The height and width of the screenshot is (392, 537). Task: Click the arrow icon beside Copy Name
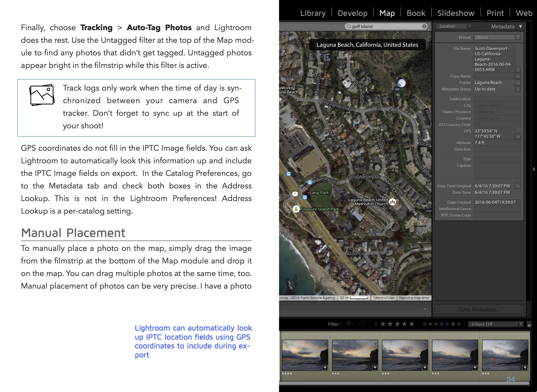tap(518, 76)
